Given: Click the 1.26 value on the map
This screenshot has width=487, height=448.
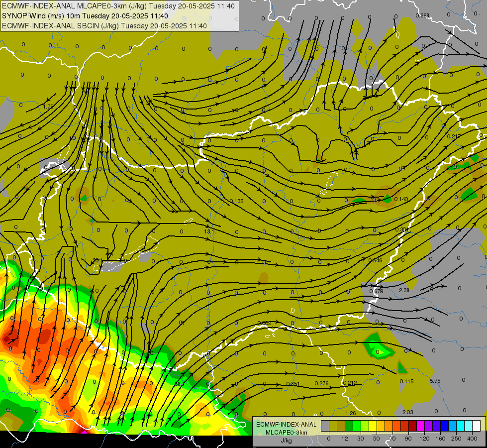Looking at the screenshot, I should click(351, 413).
